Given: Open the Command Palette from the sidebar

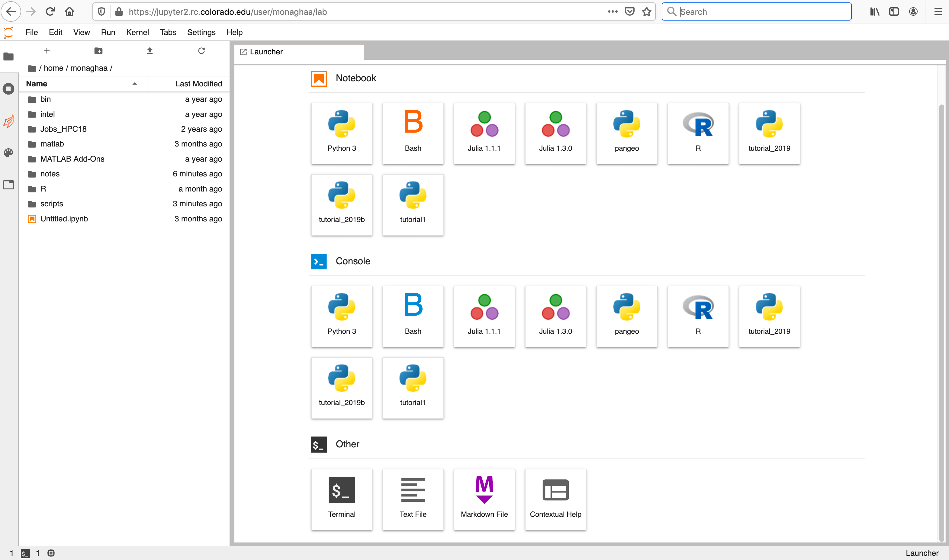Looking at the screenshot, I should [x=8, y=153].
